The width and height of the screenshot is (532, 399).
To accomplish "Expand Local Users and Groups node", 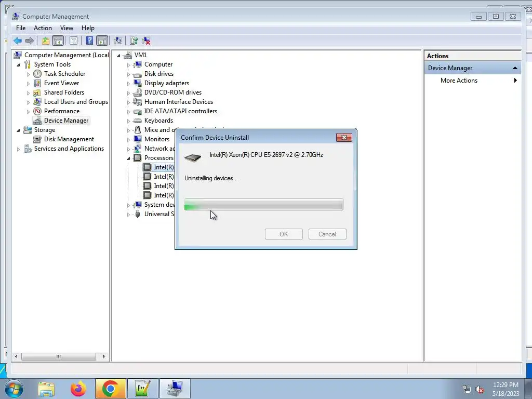I will click(28, 102).
